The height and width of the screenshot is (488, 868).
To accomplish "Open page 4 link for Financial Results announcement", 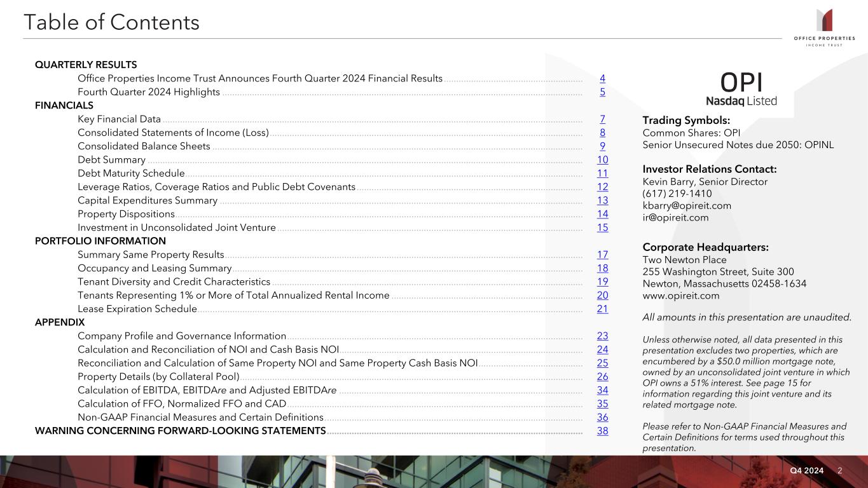I will click(x=602, y=79).
